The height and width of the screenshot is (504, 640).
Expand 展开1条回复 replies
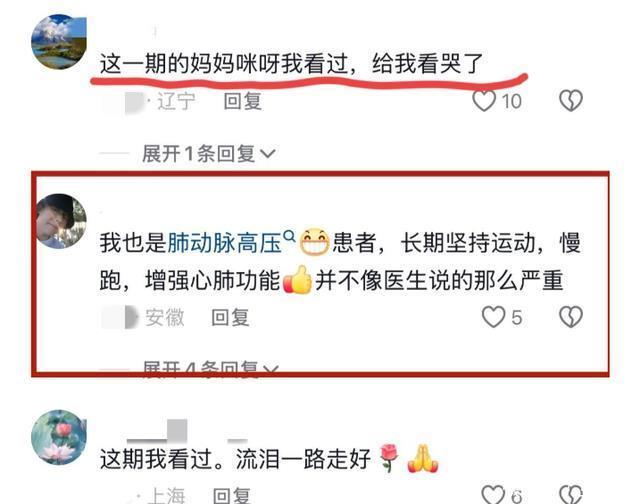(209, 154)
